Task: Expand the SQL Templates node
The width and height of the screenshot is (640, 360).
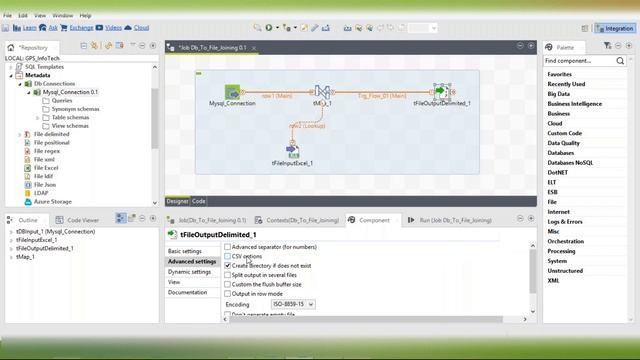Action: click(11, 67)
